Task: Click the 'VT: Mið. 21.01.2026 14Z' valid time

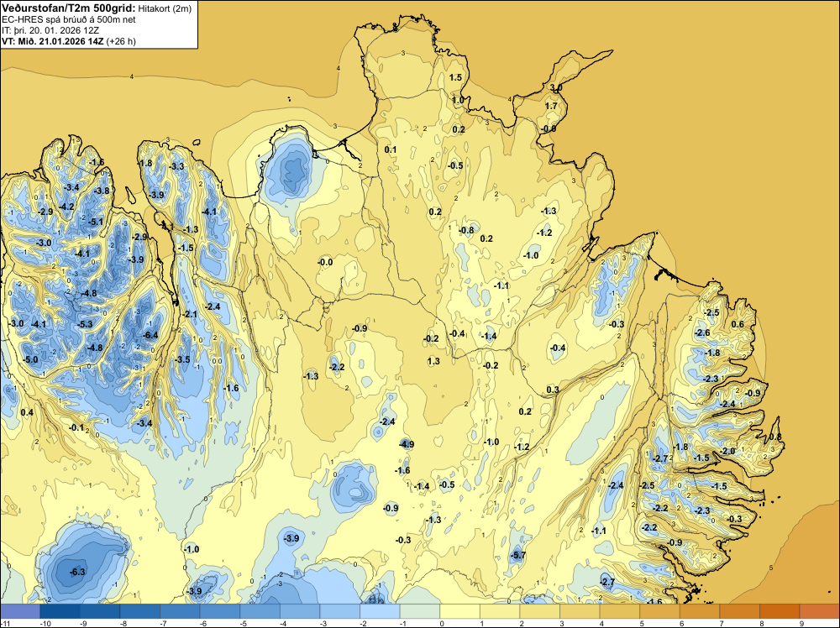Action: pyautogui.click(x=52, y=41)
